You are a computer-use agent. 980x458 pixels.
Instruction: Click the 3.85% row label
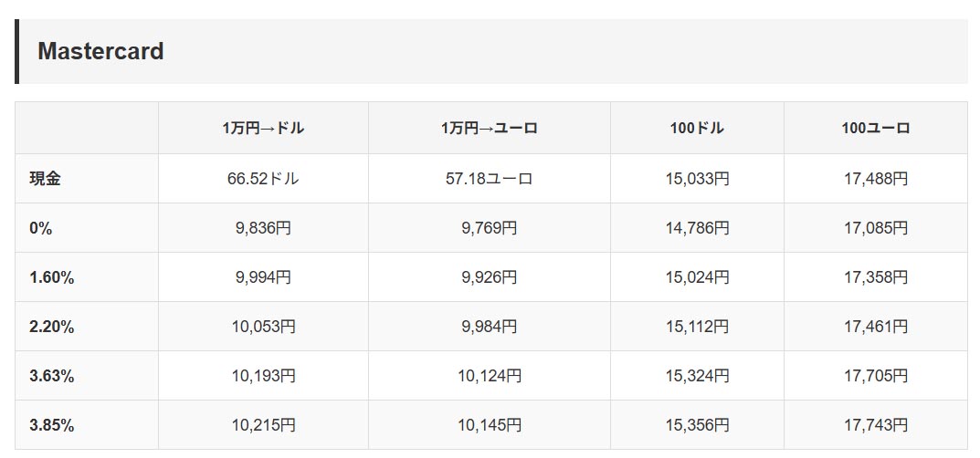tap(51, 425)
